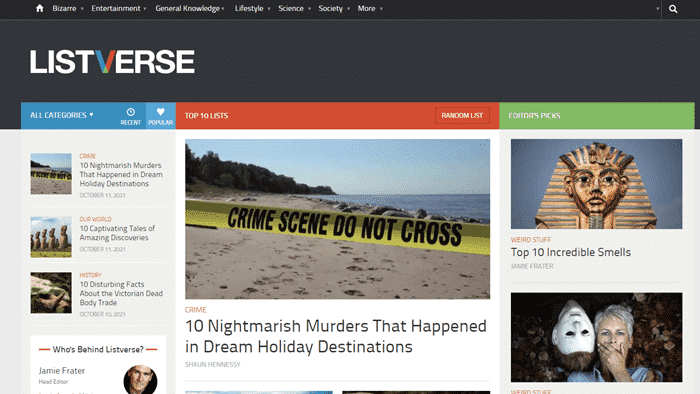The image size is (700, 394).
Task: Expand the Entertainment menu
Action: [x=119, y=8]
